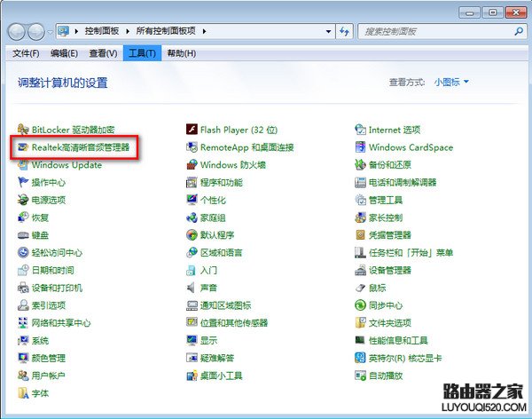Click the 所有控制面板项 breadcrumb

pos(166,31)
